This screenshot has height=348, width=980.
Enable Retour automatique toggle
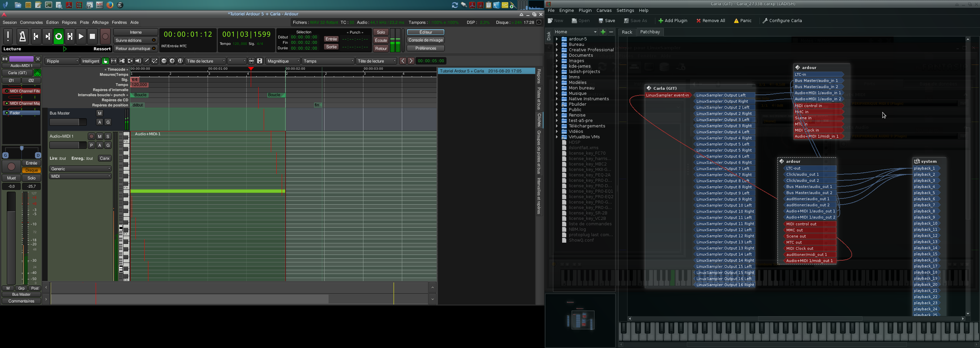[x=135, y=49]
